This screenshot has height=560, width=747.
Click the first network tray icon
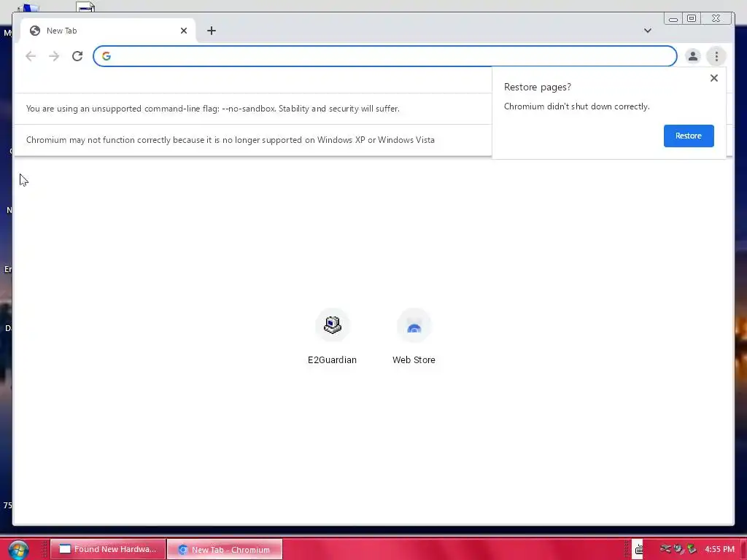click(665, 549)
